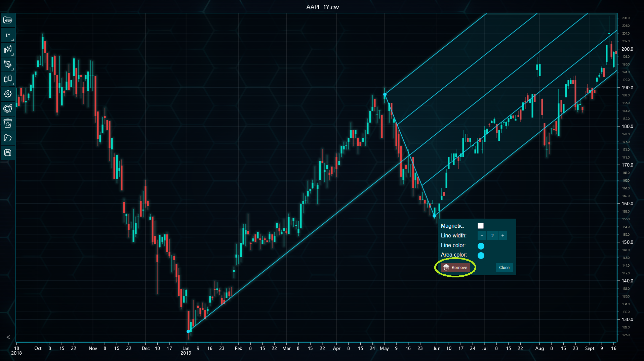Screen dimensions: 644x361
Task: Open the Line color swatch
Action: (x=481, y=246)
